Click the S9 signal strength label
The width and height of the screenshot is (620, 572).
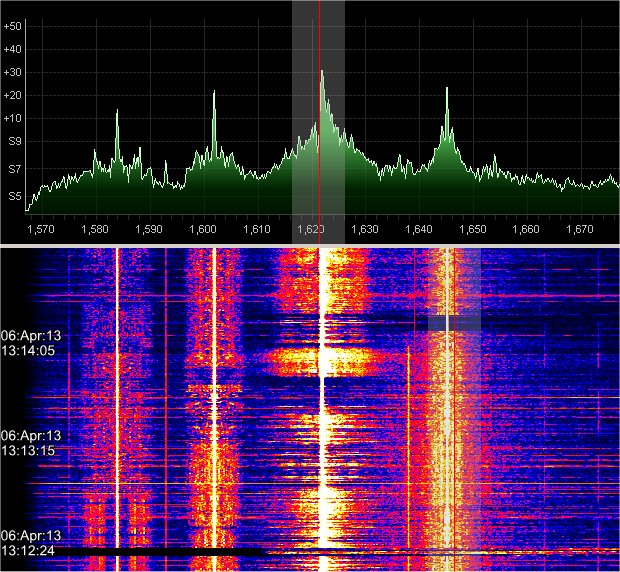pyautogui.click(x=12, y=145)
